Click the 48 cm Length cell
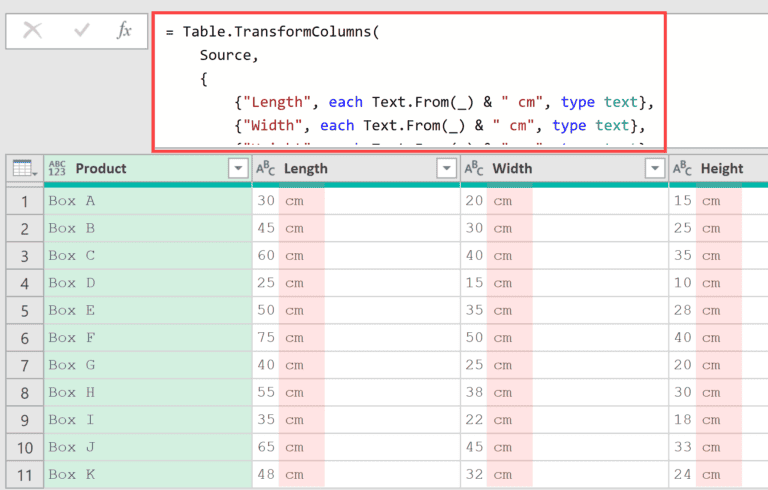Viewport: 768px width, 490px height. (356, 475)
